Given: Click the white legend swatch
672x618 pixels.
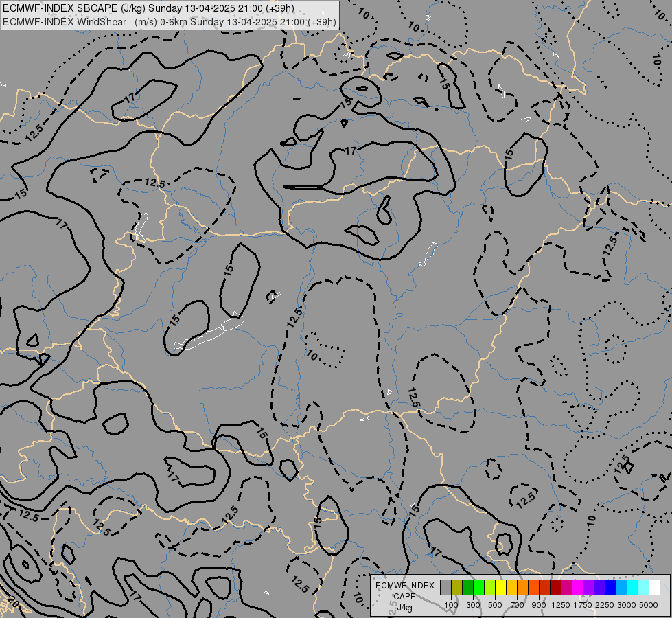Looking at the screenshot, I should [x=654, y=588].
